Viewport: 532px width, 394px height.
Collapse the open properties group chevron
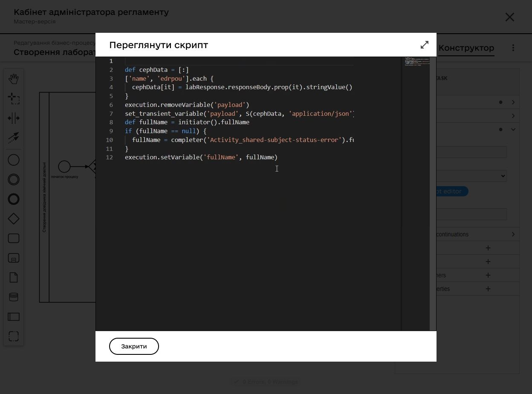[x=513, y=129]
